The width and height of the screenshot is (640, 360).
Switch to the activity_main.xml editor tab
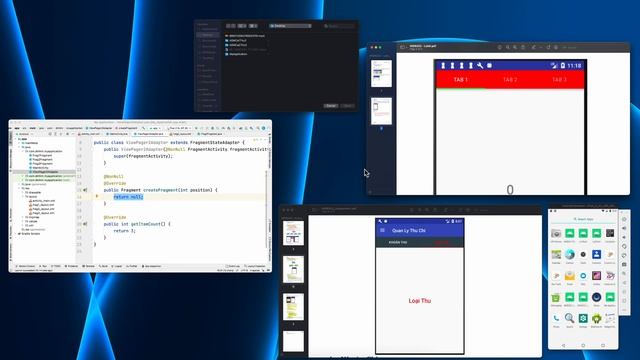90,134
